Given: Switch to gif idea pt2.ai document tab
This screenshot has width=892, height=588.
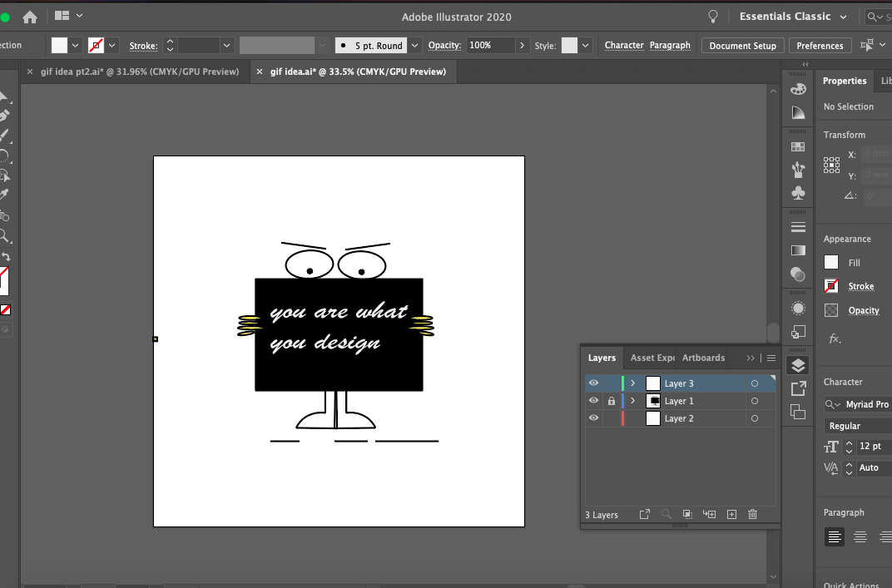Looking at the screenshot, I should (139, 72).
